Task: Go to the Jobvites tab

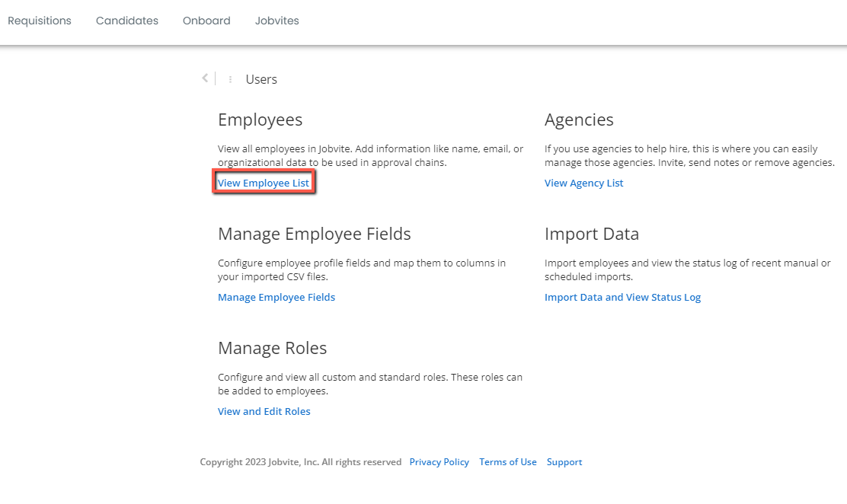Action: click(x=277, y=21)
